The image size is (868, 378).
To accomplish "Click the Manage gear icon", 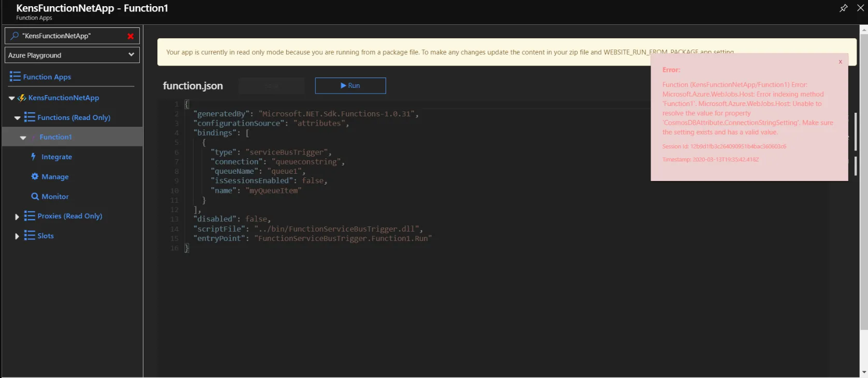I will 35,176.
